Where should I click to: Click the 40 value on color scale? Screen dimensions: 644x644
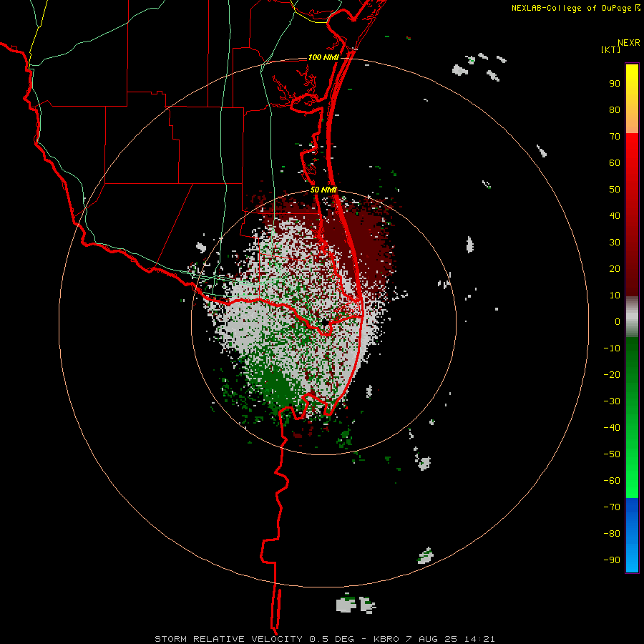point(615,216)
